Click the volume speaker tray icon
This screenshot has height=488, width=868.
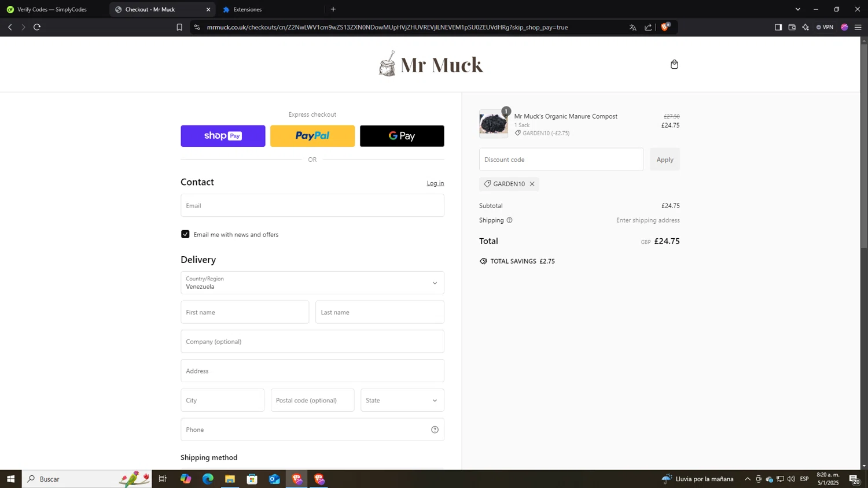(x=791, y=479)
